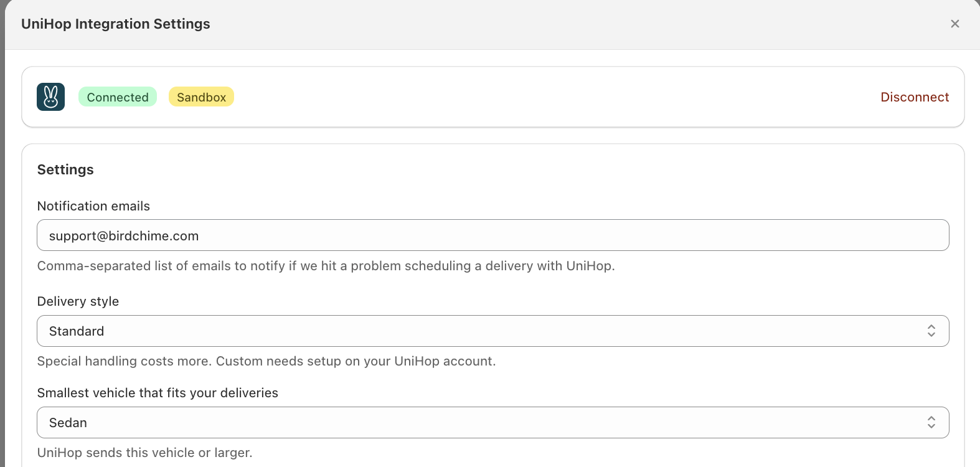Open the Smallest vehicle dropdown showing Sedan
Screen dimensions: 980x467
[493, 422]
